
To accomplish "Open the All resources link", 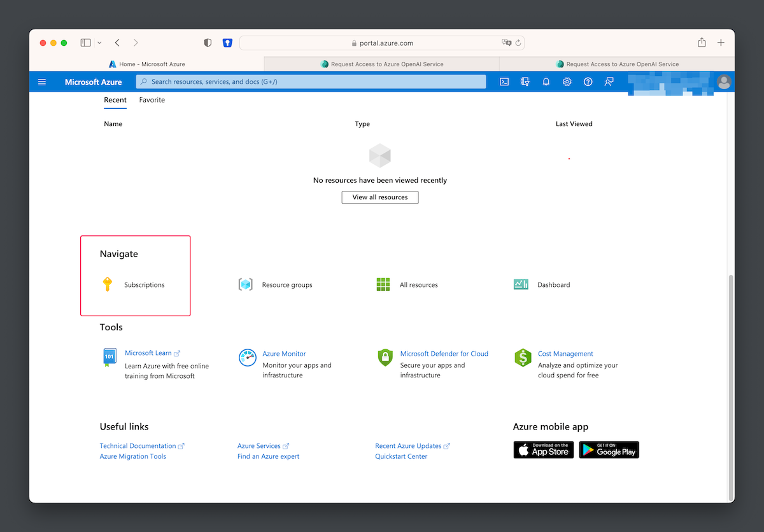I will click(x=419, y=284).
